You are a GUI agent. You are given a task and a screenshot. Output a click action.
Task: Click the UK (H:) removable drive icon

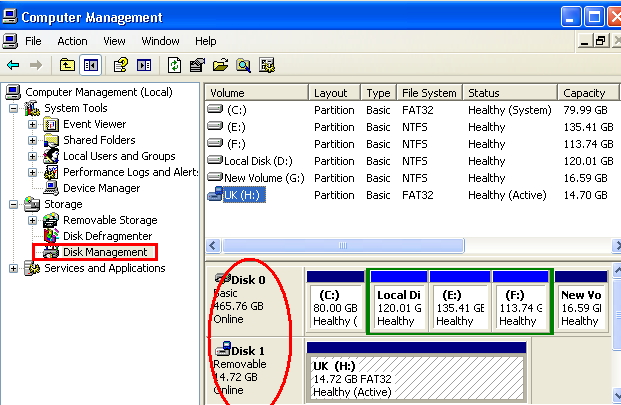[x=215, y=194]
